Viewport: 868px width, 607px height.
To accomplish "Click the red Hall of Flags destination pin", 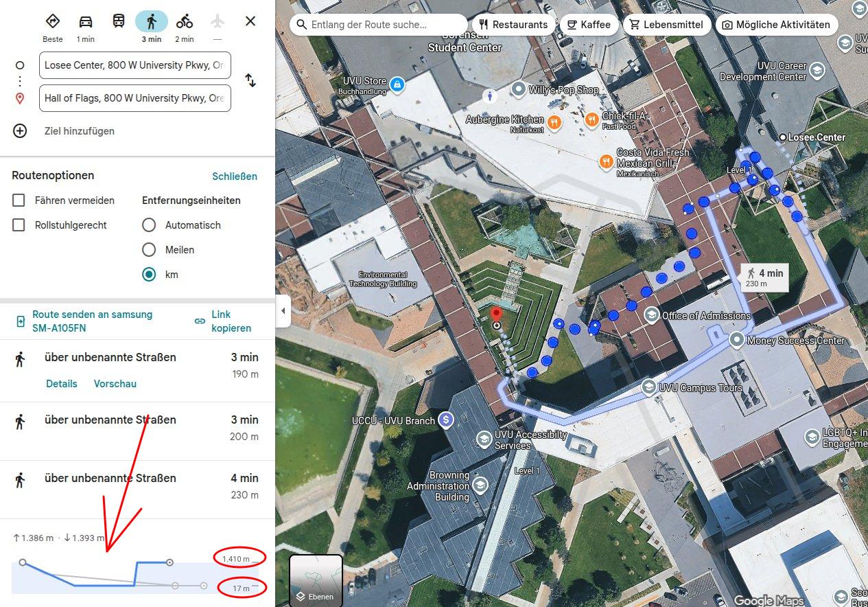I will pyautogui.click(x=496, y=315).
